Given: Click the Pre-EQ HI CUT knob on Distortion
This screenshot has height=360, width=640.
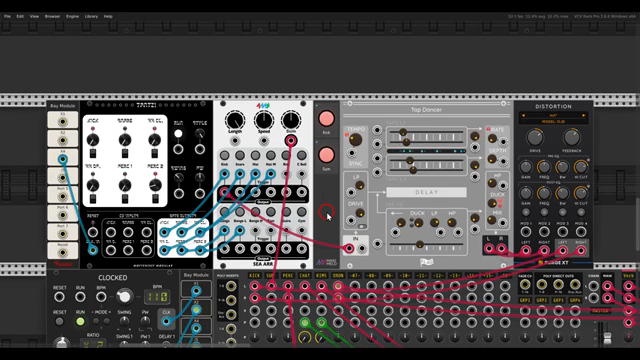Looking at the screenshot, I should [581, 167].
